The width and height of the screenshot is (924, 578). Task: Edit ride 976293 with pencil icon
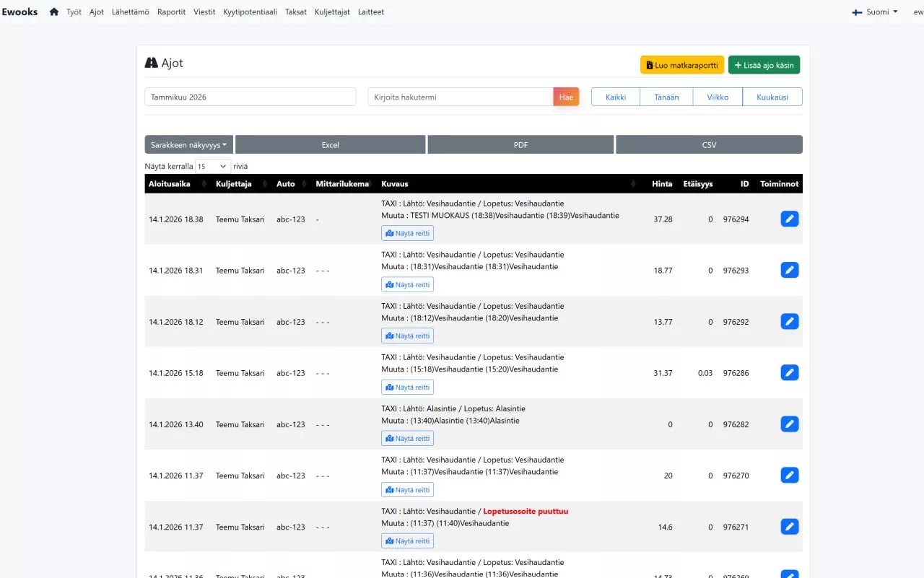point(790,270)
